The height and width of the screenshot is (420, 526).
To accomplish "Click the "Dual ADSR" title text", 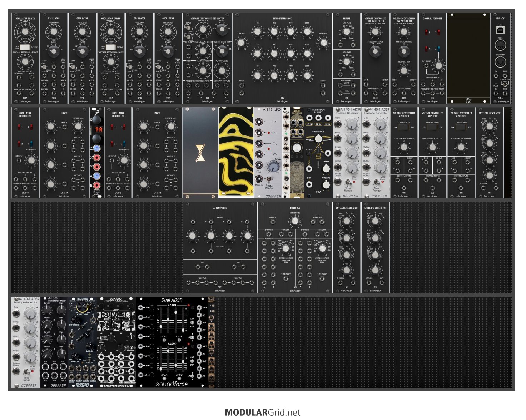I will pyautogui.click(x=172, y=300).
